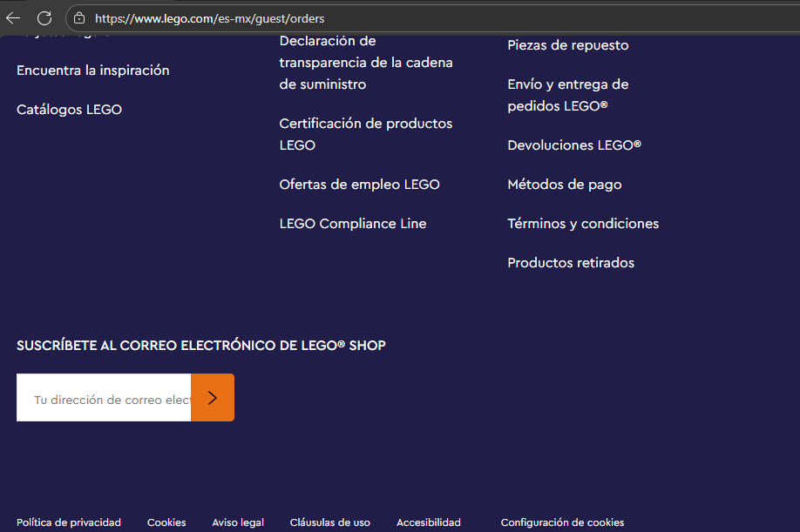This screenshot has width=800, height=532.
Task: Open Certificación de productos LEGO link
Action: (x=366, y=134)
